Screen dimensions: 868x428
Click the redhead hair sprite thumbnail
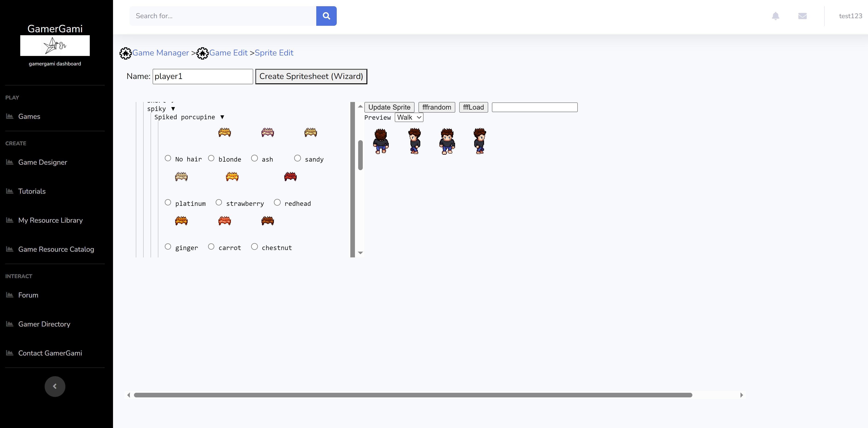click(x=290, y=176)
